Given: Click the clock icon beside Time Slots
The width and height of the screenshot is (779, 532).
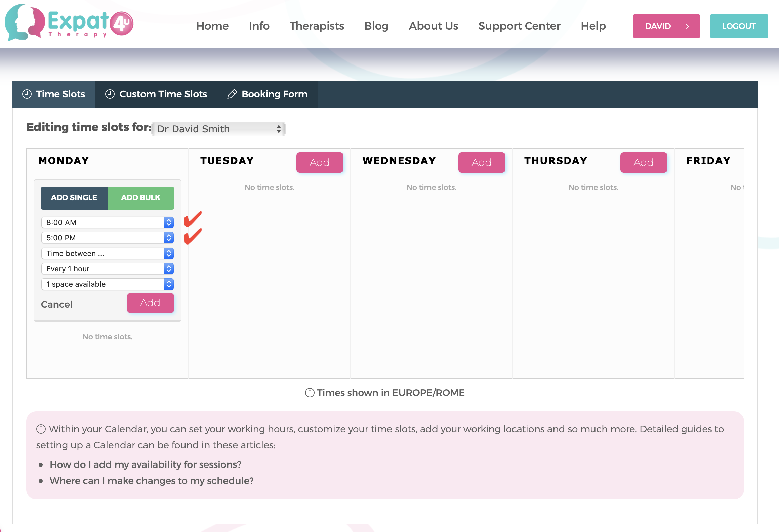Looking at the screenshot, I should coord(27,94).
